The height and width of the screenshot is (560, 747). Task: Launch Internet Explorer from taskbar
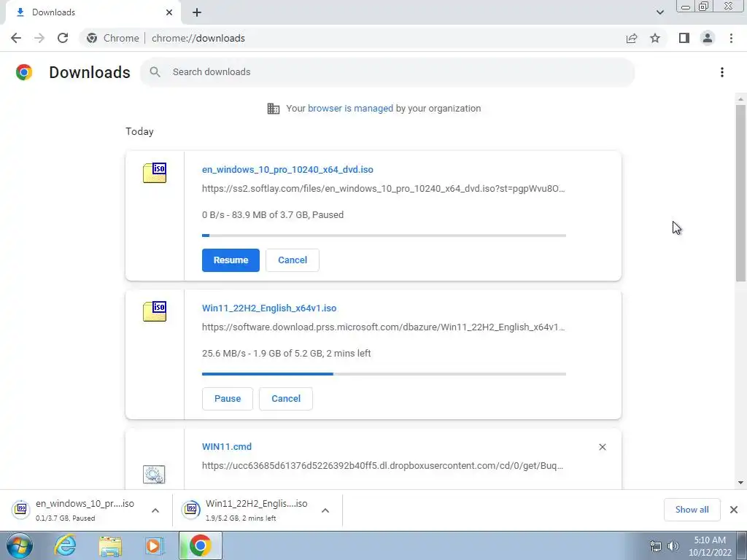coord(65,545)
